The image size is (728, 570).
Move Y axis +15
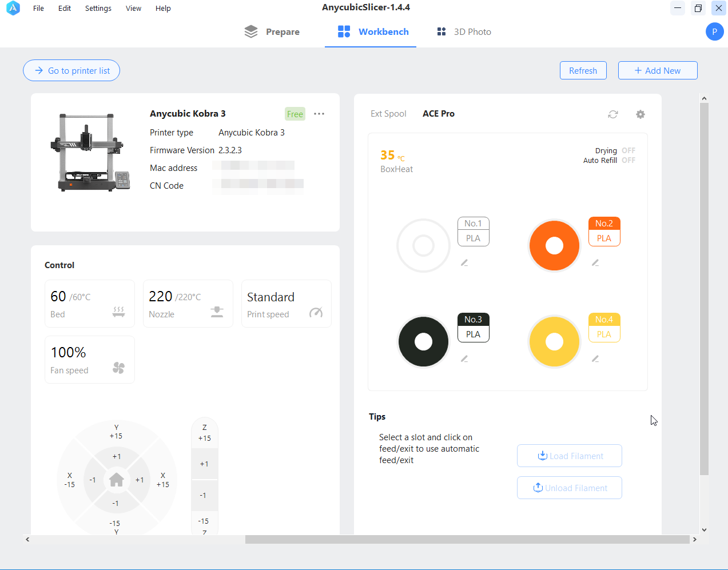116,432
